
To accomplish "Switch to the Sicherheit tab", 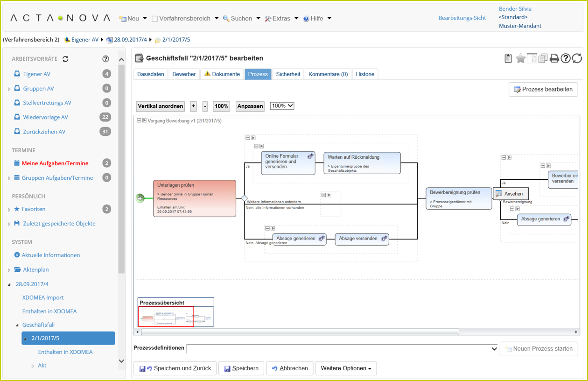I will [x=288, y=74].
